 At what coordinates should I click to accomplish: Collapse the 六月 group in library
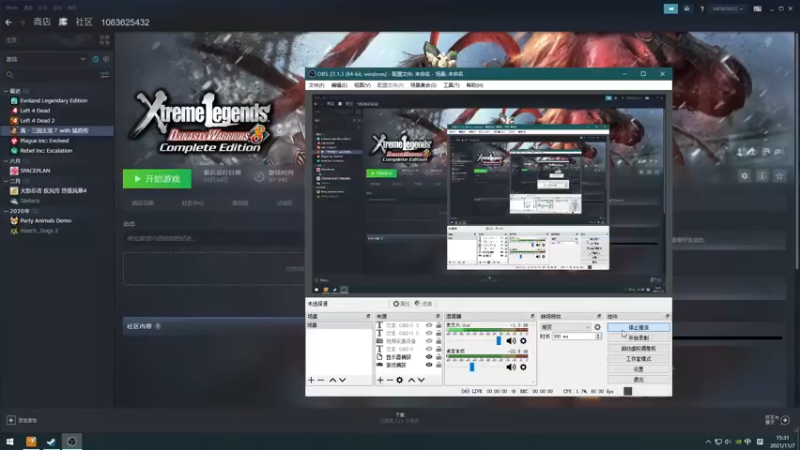click(6, 161)
